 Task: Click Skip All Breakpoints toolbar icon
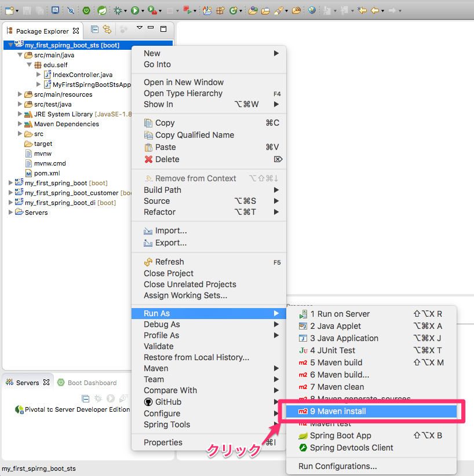coord(71,11)
